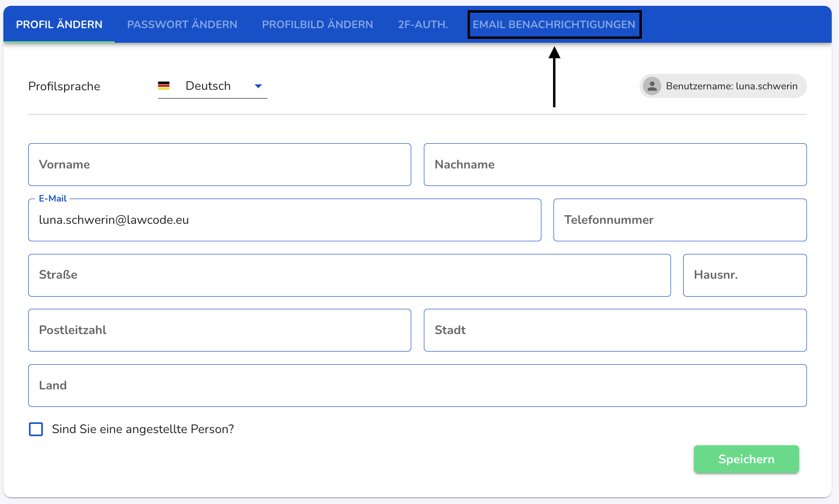Focus the Hausnr. field

[x=745, y=275]
